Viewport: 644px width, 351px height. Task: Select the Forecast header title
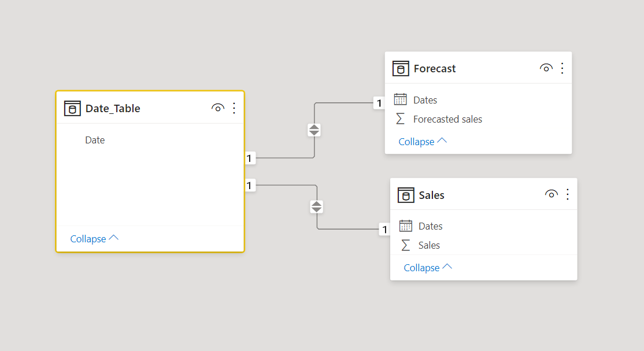435,69
